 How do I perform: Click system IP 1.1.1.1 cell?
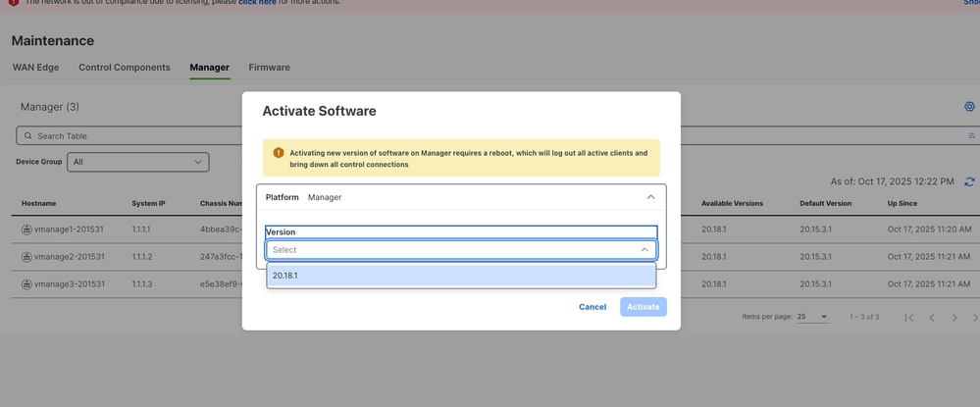[x=141, y=229]
